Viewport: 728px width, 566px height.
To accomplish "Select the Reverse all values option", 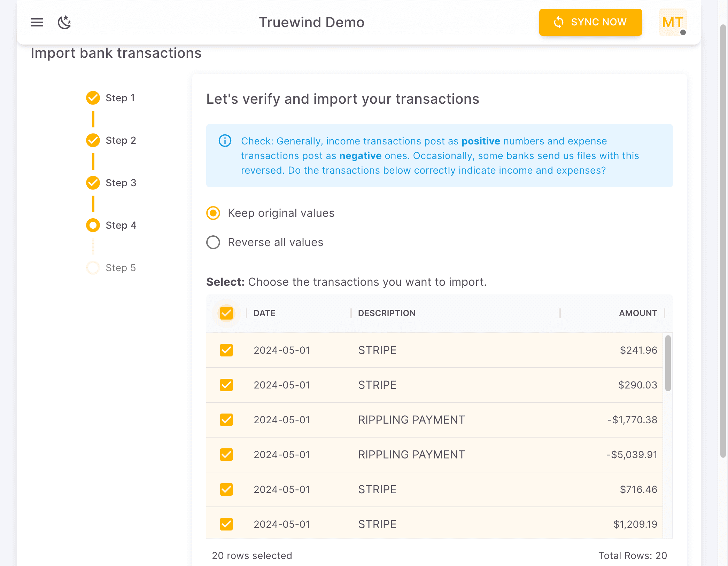I will pos(213,242).
